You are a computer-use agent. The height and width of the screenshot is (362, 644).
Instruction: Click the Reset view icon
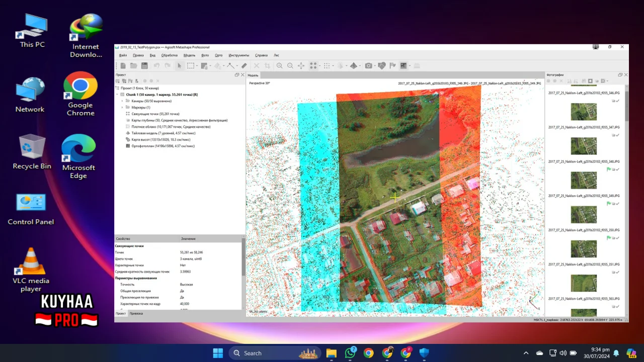tap(301, 65)
